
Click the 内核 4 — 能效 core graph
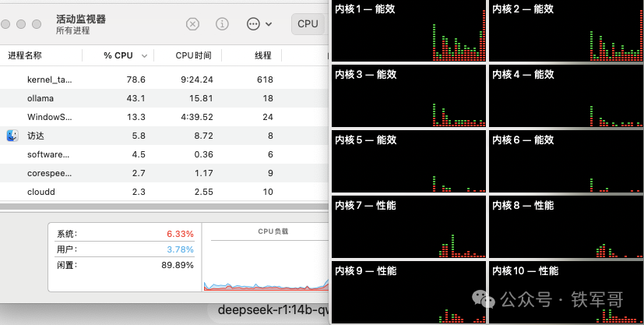[x=566, y=96]
